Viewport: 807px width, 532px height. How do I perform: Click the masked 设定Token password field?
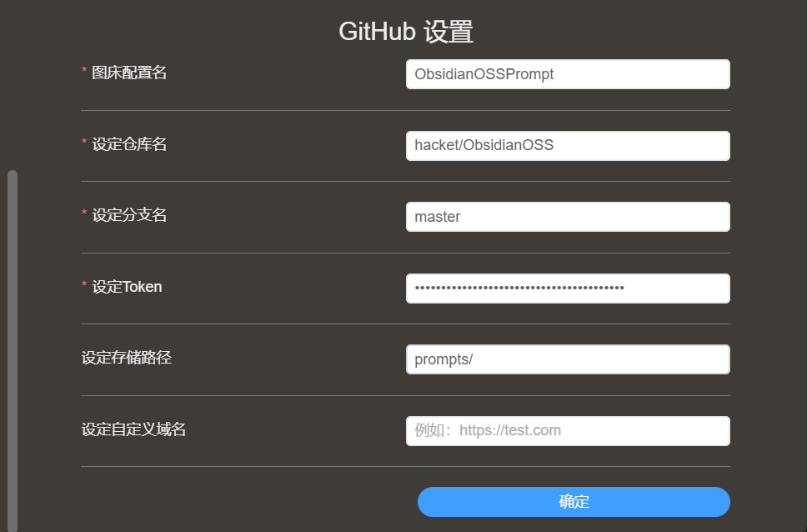click(x=568, y=289)
